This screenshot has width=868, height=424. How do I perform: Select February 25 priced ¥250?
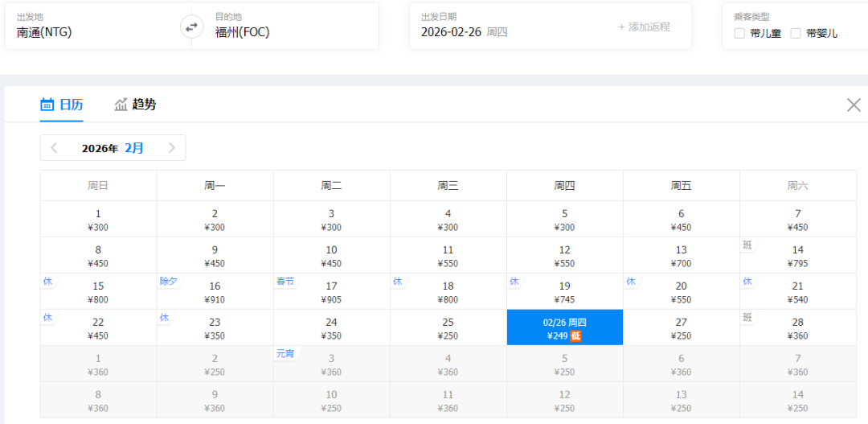(x=448, y=328)
